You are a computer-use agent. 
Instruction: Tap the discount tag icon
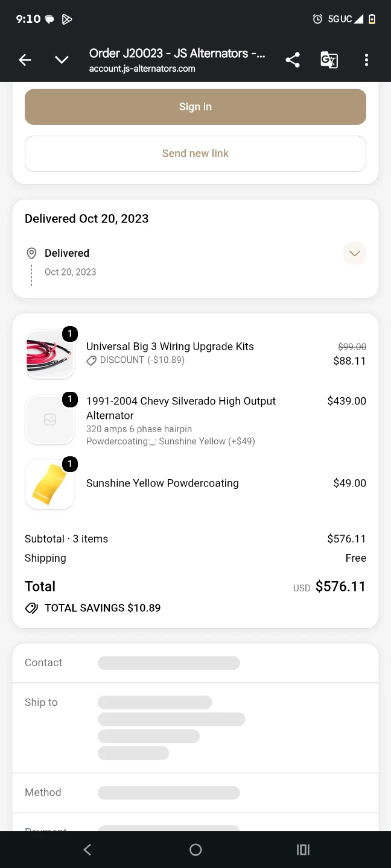point(91,360)
